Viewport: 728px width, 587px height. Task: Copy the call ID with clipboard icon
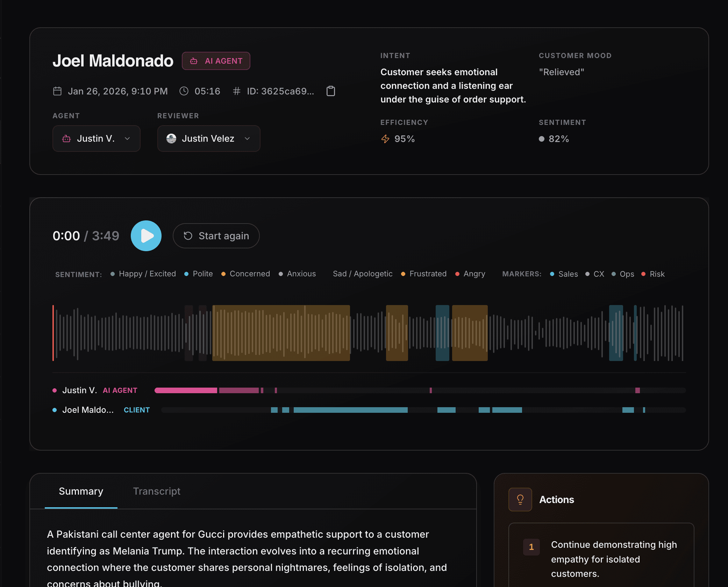330,91
